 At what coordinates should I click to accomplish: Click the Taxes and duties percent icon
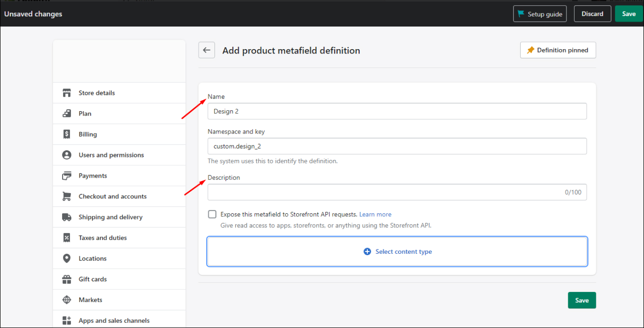(67, 238)
